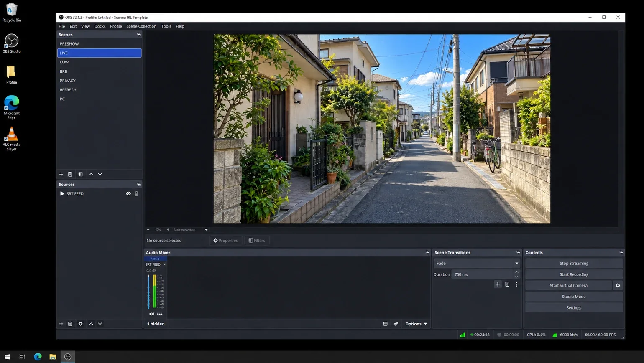Add a new source with Sources plus icon

tap(61, 324)
